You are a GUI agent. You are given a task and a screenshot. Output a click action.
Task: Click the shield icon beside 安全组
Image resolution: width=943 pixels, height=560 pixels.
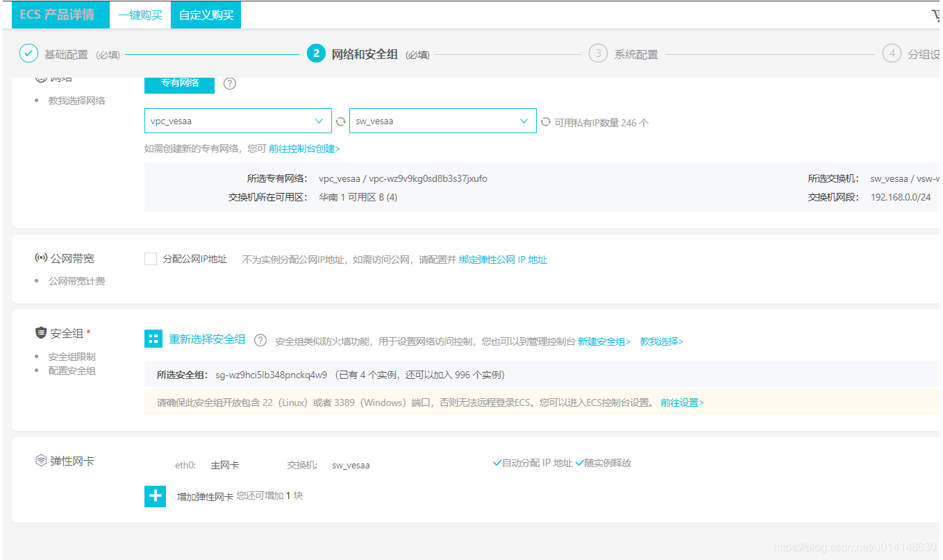(41, 333)
